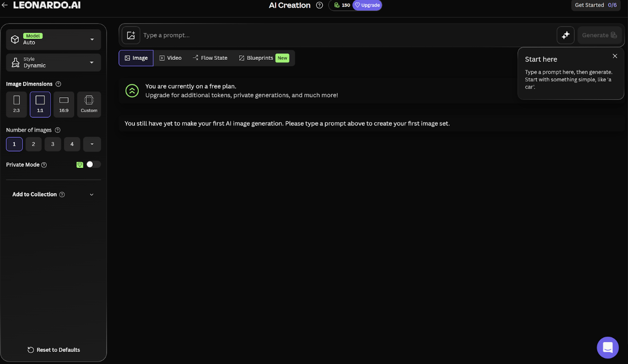The width and height of the screenshot is (628, 364).
Task: Switch to the Video tab
Action: pyautogui.click(x=171, y=58)
